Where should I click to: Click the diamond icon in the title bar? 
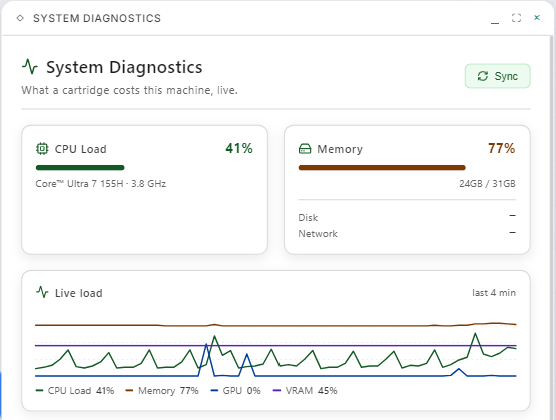20,18
